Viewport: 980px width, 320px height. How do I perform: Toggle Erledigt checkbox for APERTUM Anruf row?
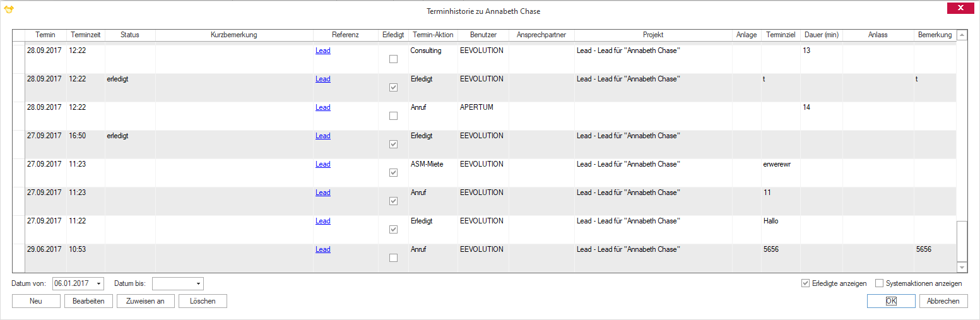(x=394, y=116)
